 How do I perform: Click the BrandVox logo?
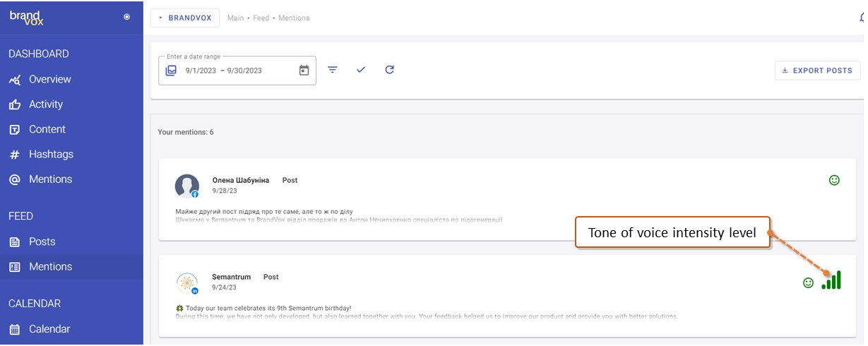26,17
